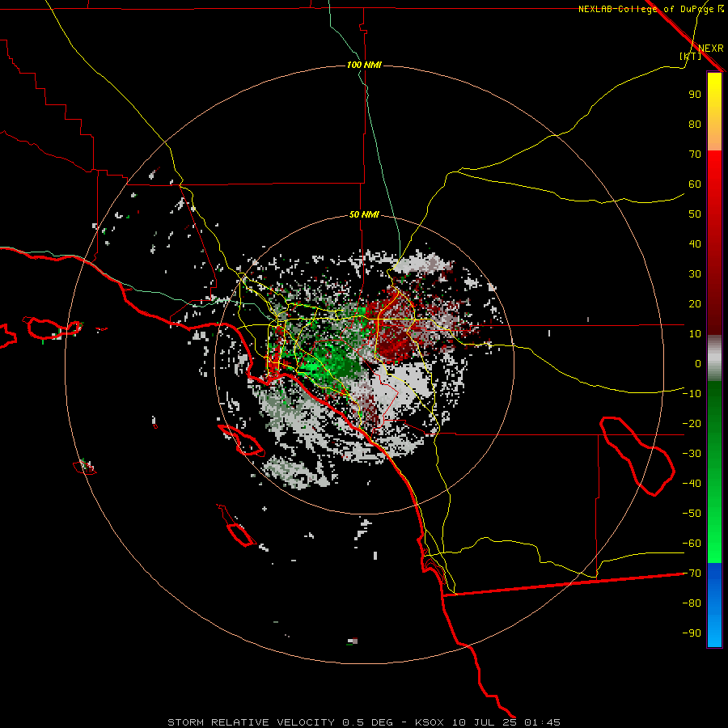This screenshot has width=728, height=728.
Task: Click the [KT] units label
Action: [691, 56]
